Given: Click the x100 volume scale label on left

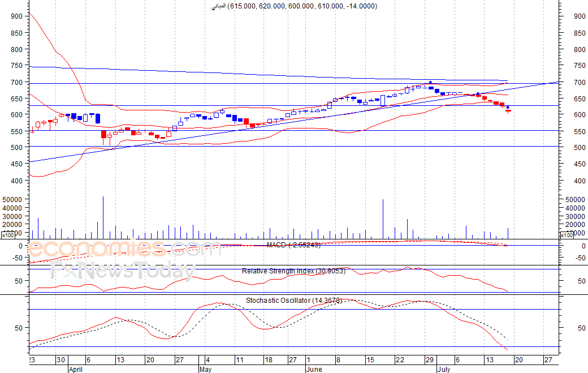Looking at the screenshot, I should point(8,236).
